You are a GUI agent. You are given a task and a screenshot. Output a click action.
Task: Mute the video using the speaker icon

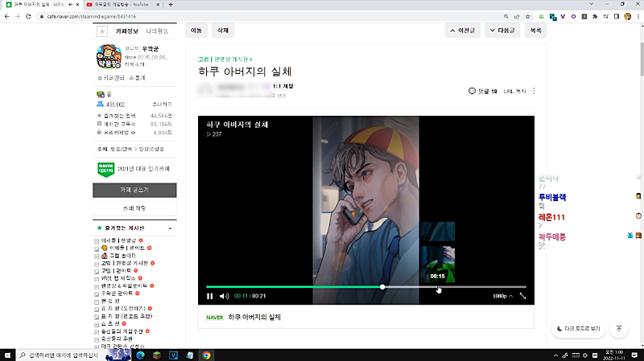point(225,296)
